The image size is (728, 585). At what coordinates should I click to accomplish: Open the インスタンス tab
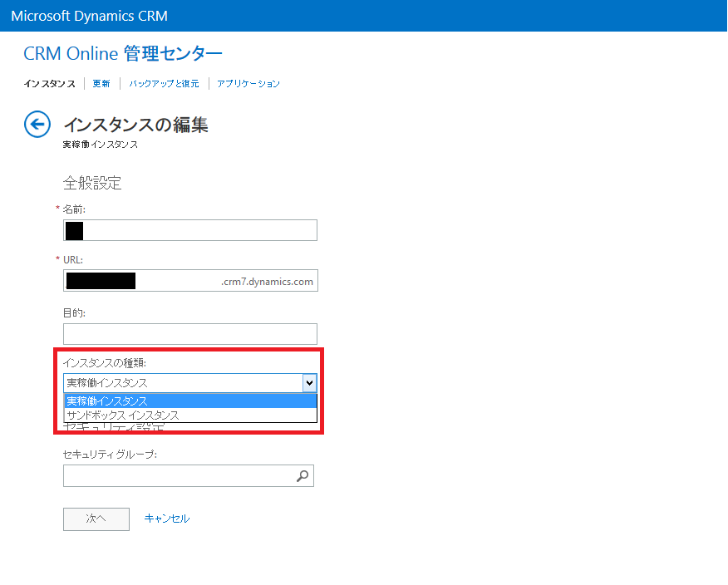pyautogui.click(x=49, y=84)
